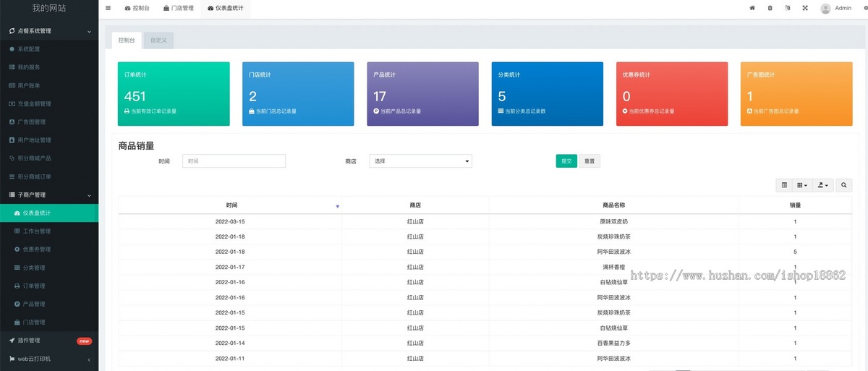
Task: Click the home icon in top bar
Action: [752, 8]
